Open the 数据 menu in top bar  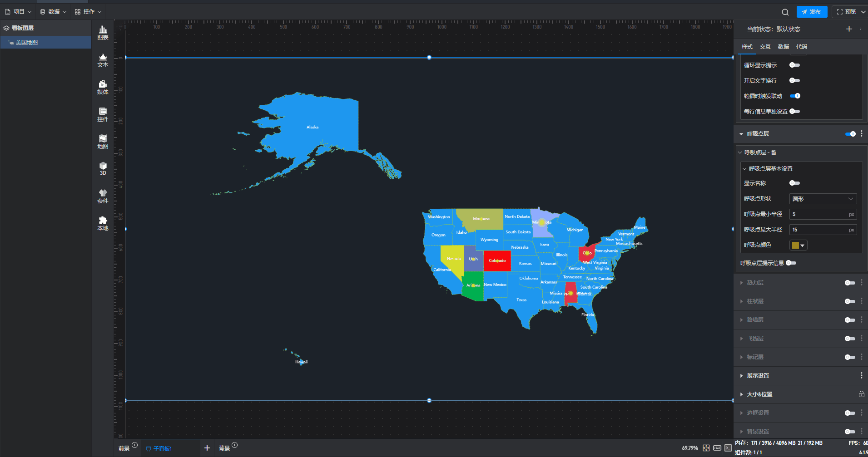[53, 12]
